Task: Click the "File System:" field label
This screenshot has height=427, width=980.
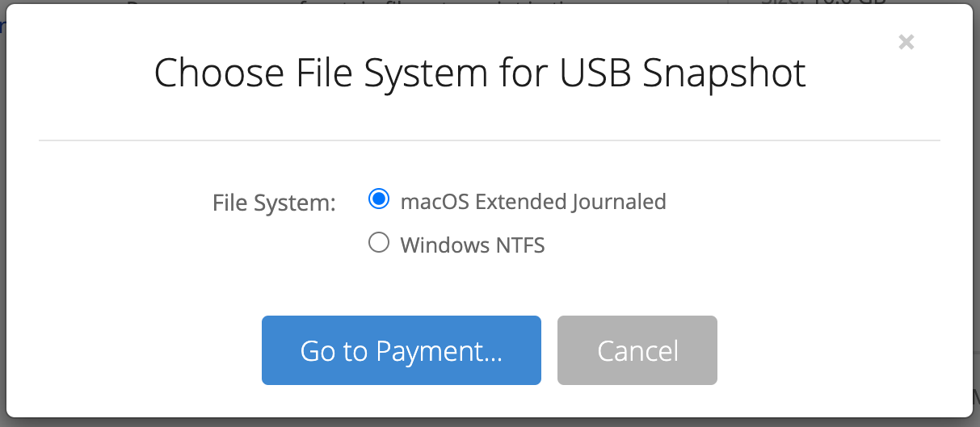Action: (x=274, y=203)
